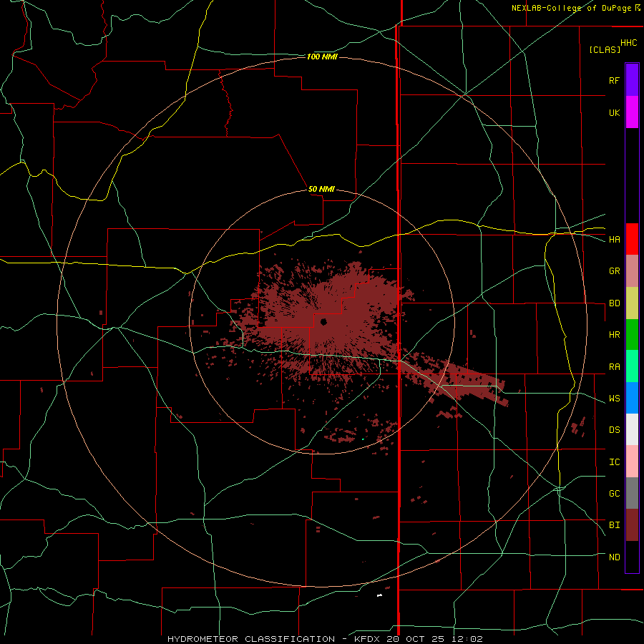Click the BI legend label
644x644 pixels.
(614, 525)
